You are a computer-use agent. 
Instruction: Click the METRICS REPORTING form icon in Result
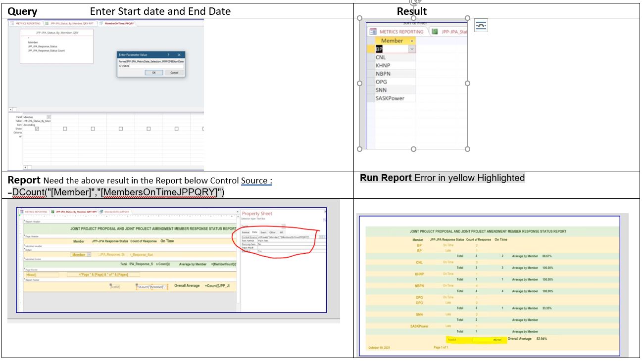[373, 32]
